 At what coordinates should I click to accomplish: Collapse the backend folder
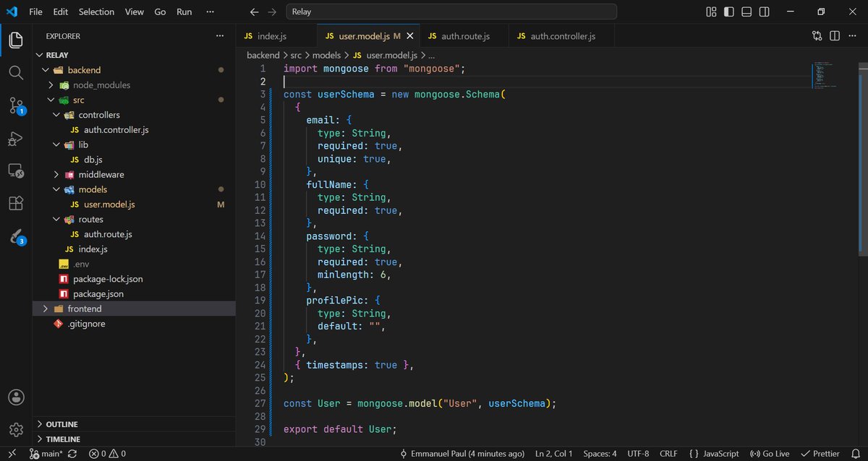tap(134, 70)
